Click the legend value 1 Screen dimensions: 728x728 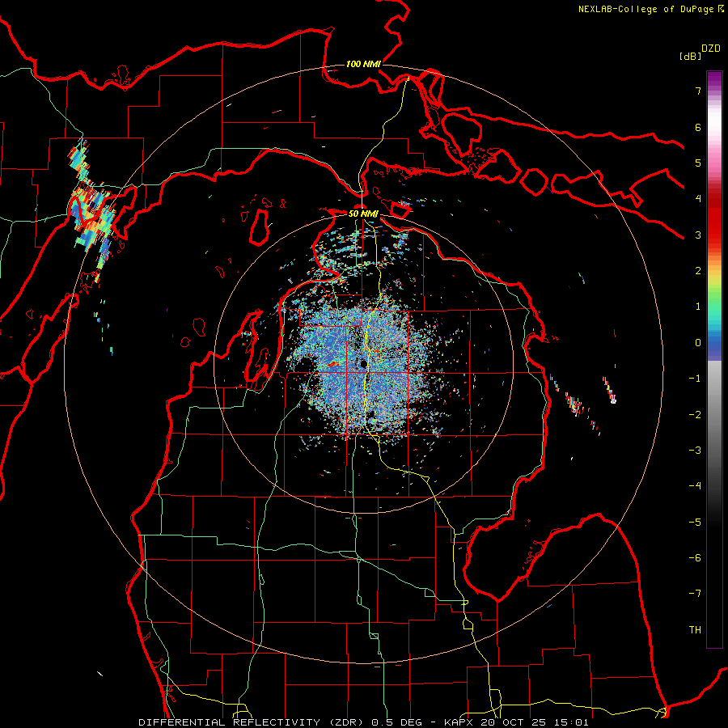(x=698, y=307)
